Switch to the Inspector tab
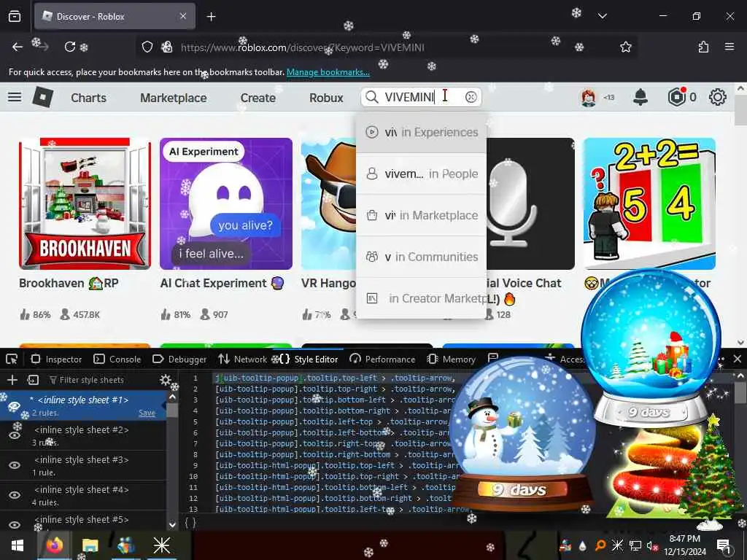Screen dimensions: 747x560 pos(57,359)
